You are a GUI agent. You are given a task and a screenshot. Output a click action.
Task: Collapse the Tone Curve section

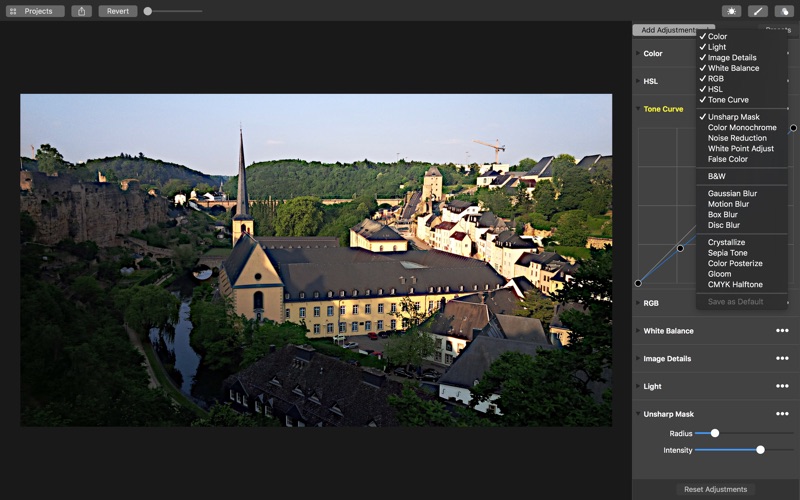[638, 109]
